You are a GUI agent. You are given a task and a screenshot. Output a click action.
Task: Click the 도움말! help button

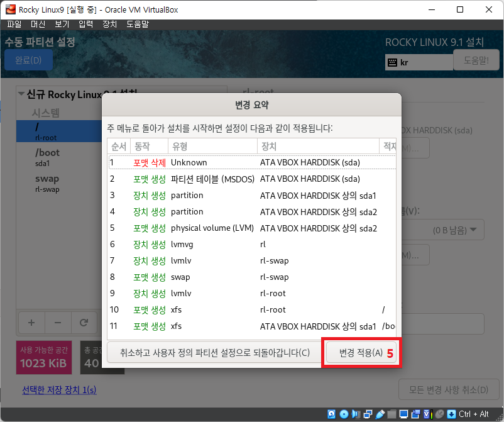tap(476, 60)
